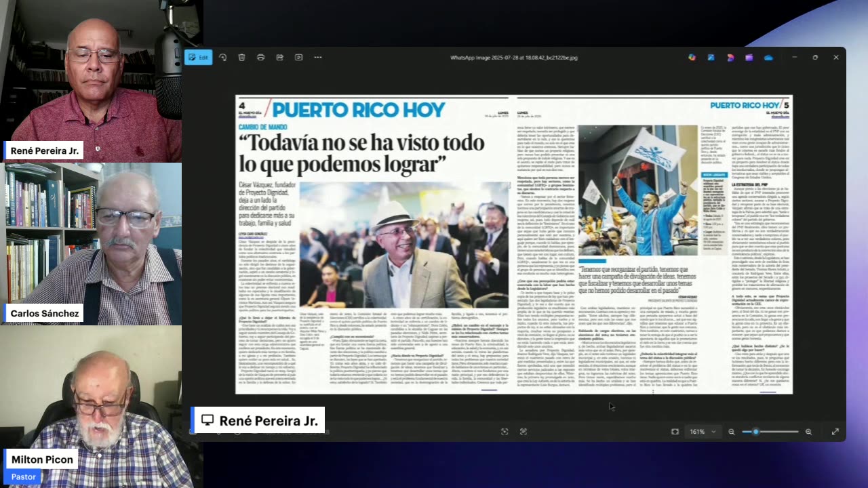This screenshot has width=868, height=488.
Task: Click the 'CAMBIO DE MANDO' section label
Action: tap(264, 127)
